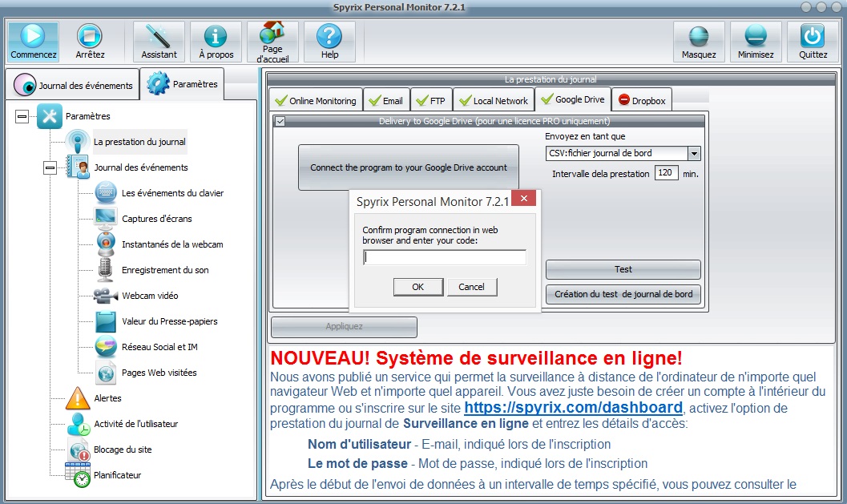This screenshot has width=847, height=504.
Task: Switch to the Email delivery tab
Action: tap(385, 100)
